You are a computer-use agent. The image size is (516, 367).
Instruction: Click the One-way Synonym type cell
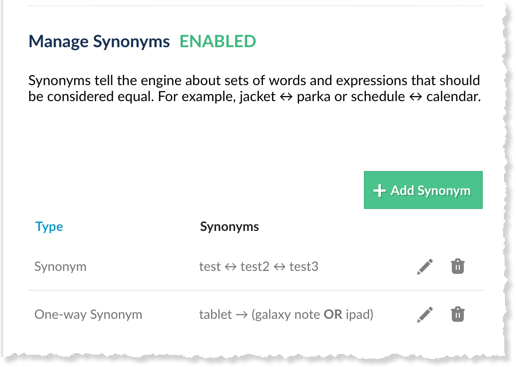tap(88, 315)
